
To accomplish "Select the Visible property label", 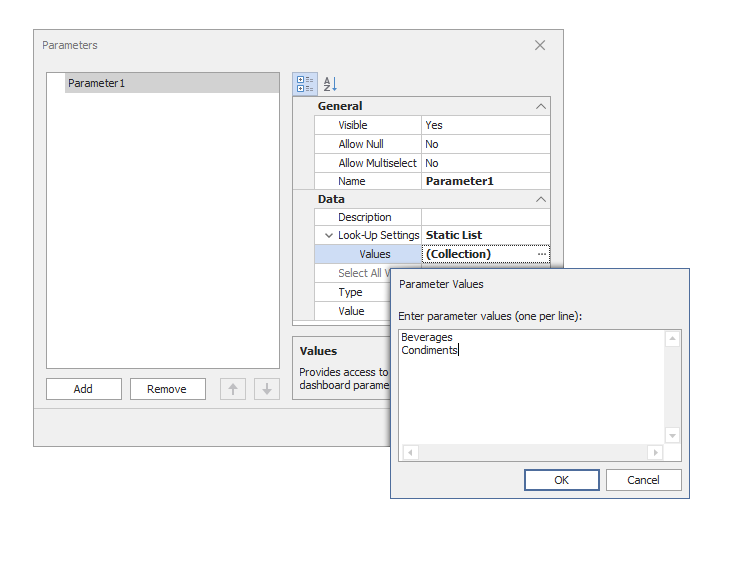I will point(353,125).
